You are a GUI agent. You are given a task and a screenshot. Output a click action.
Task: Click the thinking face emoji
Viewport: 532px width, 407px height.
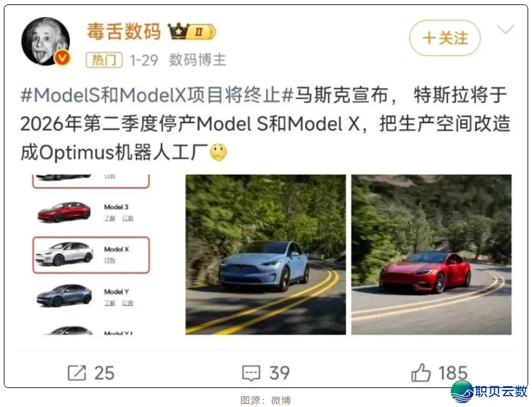pos(218,152)
